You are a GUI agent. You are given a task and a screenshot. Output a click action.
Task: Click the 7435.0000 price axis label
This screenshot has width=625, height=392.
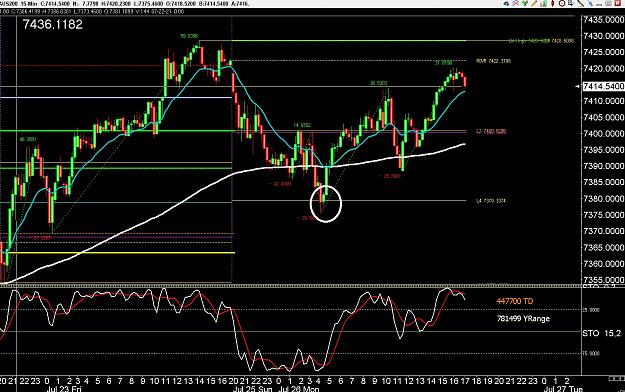pyautogui.click(x=603, y=20)
